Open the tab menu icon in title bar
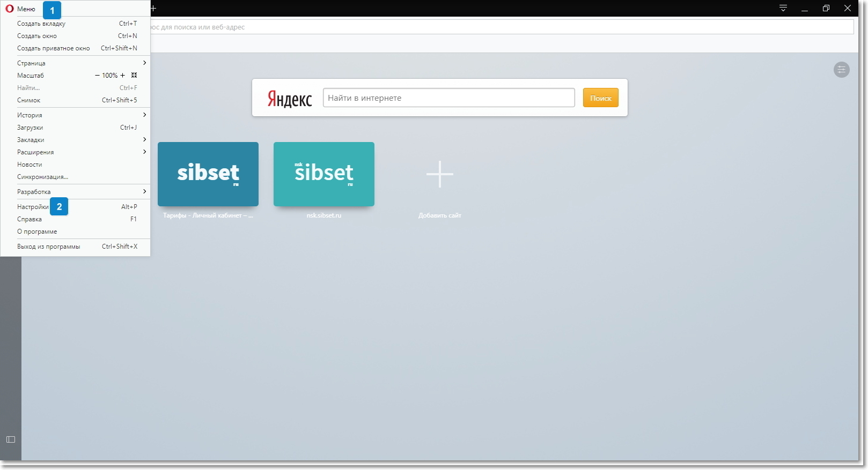This screenshot has width=868, height=470. coord(783,8)
